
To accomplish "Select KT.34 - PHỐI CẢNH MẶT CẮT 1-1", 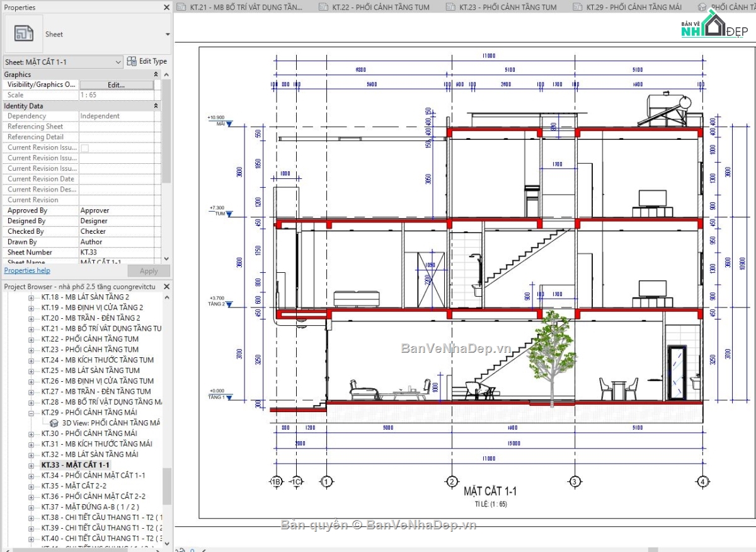I will (x=93, y=476).
